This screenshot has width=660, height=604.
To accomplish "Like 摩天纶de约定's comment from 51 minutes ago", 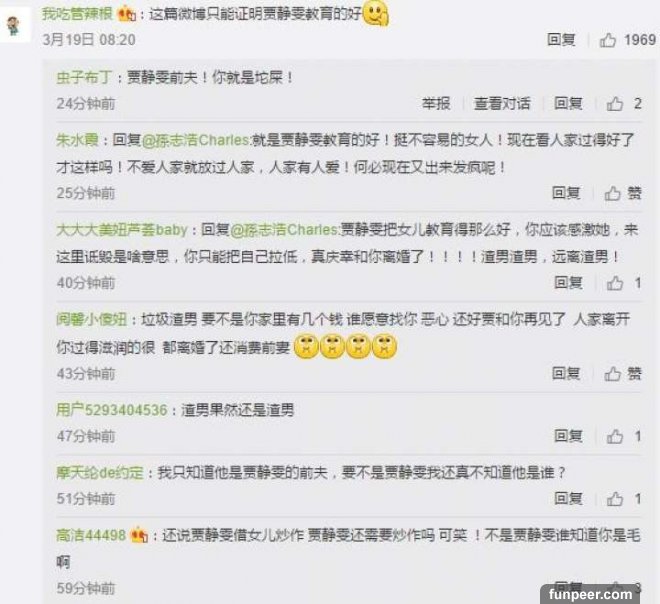I will tap(615, 498).
